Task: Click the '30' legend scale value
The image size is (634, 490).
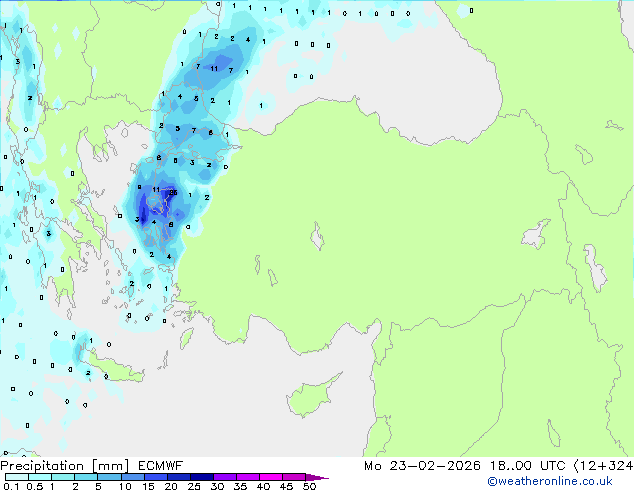Action: click(217, 486)
